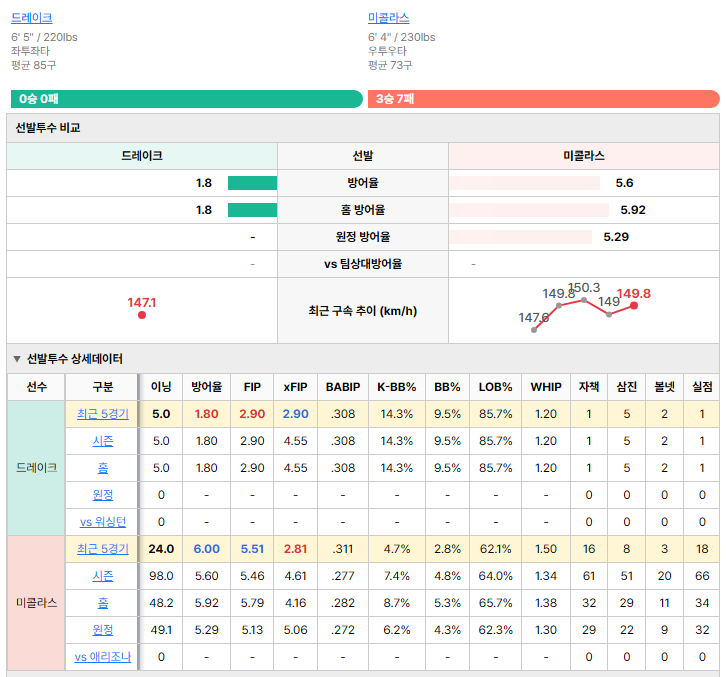Click 드레이크's 홈 split link
The width and height of the screenshot is (726, 677).
coord(103,468)
